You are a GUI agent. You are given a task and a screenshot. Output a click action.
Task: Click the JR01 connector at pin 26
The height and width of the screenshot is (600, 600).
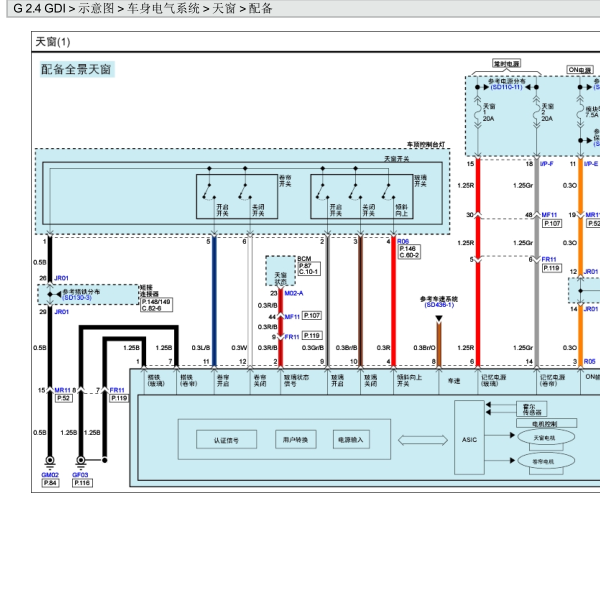click(x=62, y=278)
